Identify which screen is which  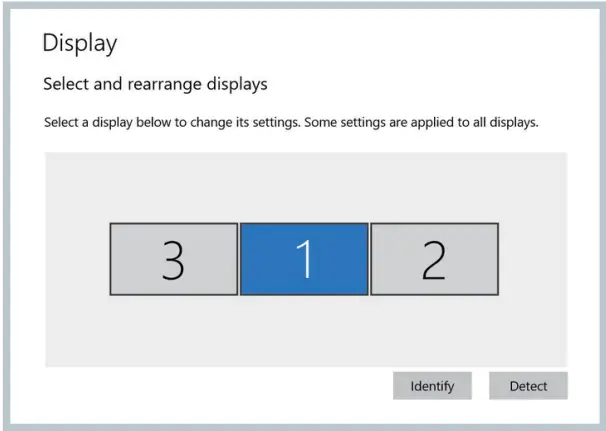click(432, 386)
